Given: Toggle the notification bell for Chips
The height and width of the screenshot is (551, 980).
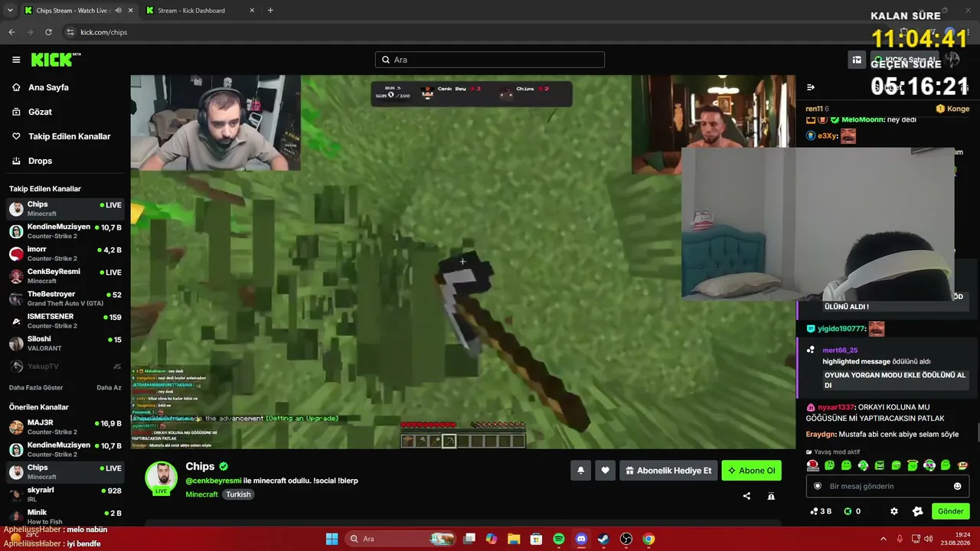Looking at the screenshot, I should point(580,471).
